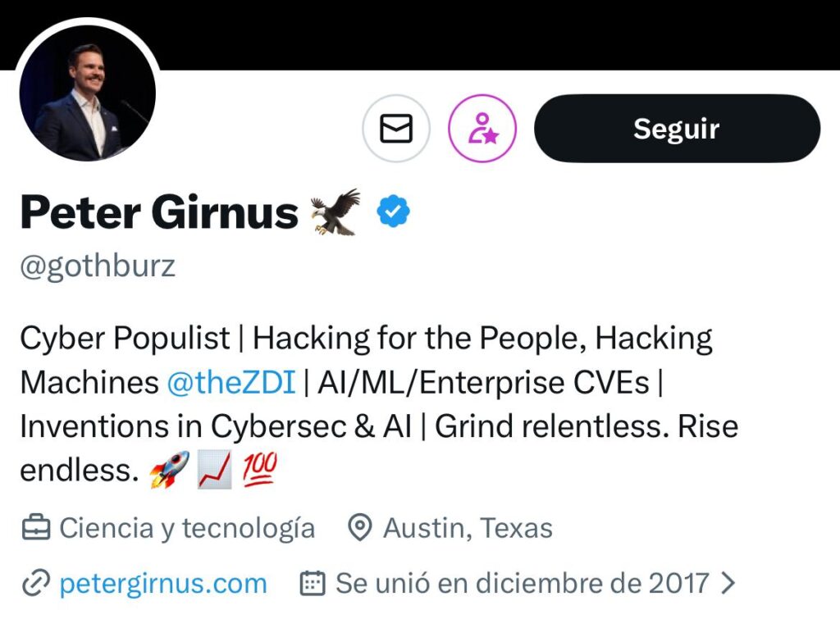Click the location pin icon
Screen dimensions: 840x628
[359, 528]
